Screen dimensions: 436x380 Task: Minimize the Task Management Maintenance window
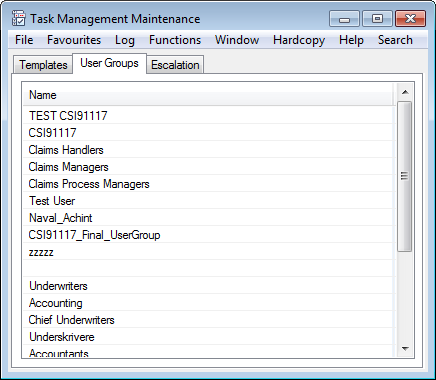coord(344,19)
